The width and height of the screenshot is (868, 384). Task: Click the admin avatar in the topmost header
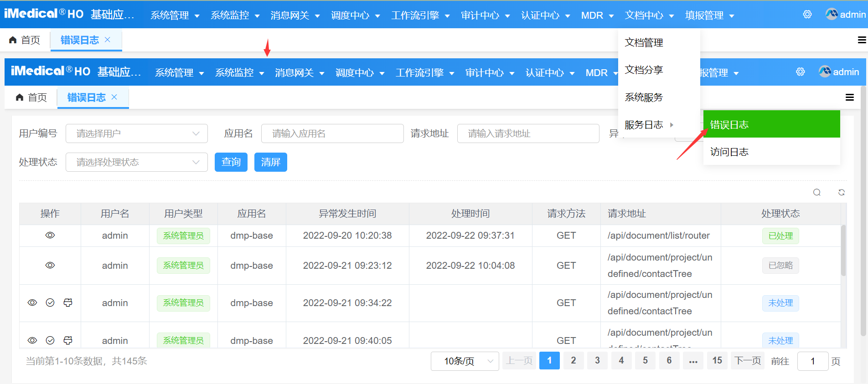pyautogui.click(x=832, y=15)
